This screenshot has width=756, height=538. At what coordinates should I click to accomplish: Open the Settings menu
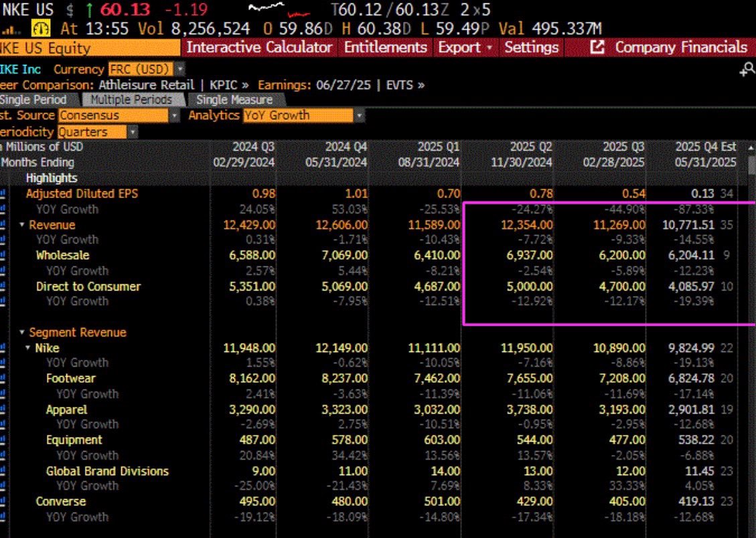531,48
